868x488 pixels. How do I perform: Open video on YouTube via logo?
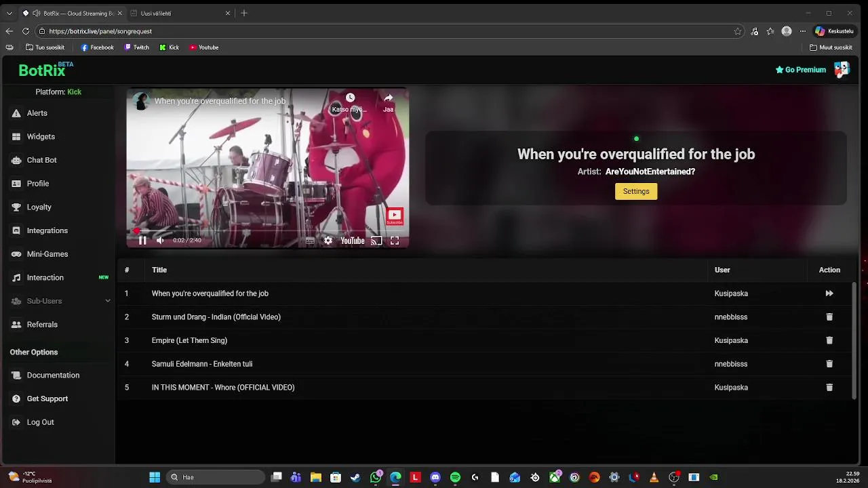353,241
